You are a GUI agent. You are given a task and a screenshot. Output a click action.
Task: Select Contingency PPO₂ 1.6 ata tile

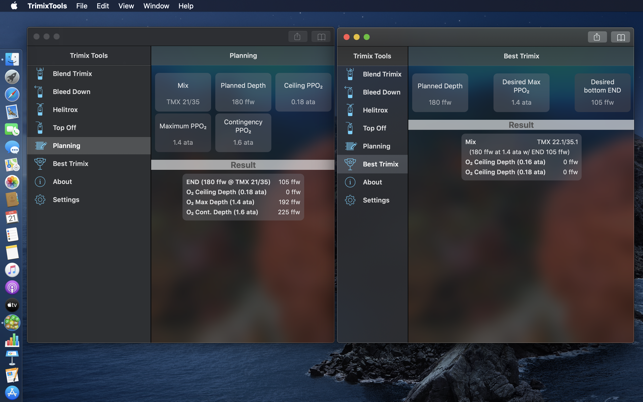(x=243, y=133)
